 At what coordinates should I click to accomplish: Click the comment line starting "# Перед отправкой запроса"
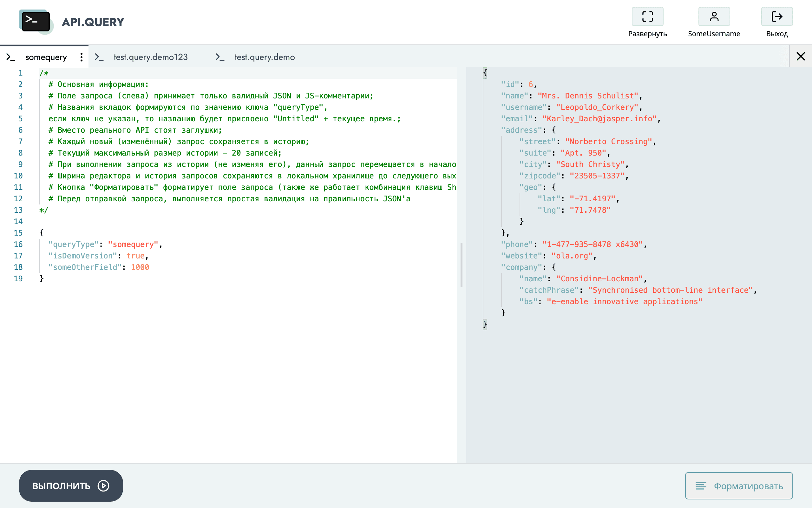pos(229,198)
